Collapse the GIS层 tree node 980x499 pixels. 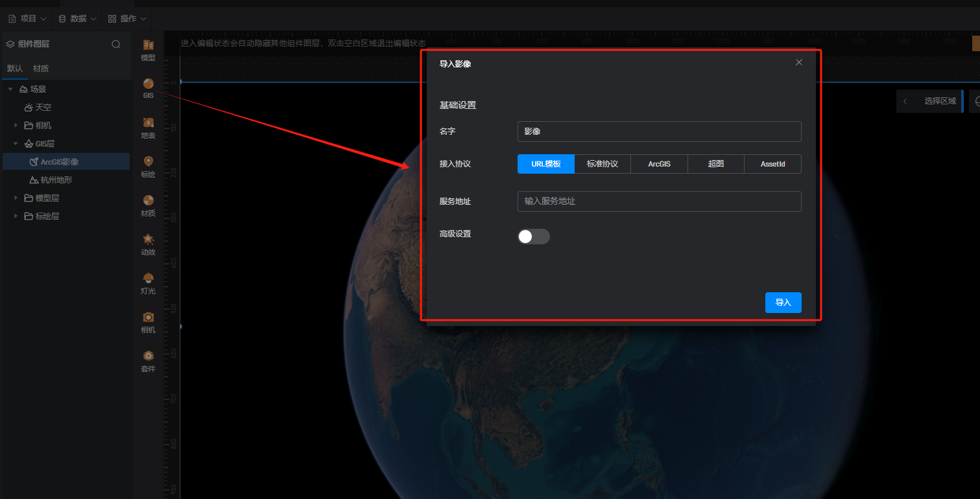(x=16, y=143)
